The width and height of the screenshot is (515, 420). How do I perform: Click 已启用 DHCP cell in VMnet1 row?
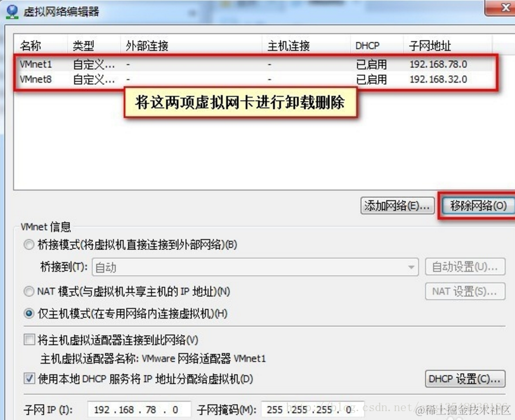coord(372,65)
